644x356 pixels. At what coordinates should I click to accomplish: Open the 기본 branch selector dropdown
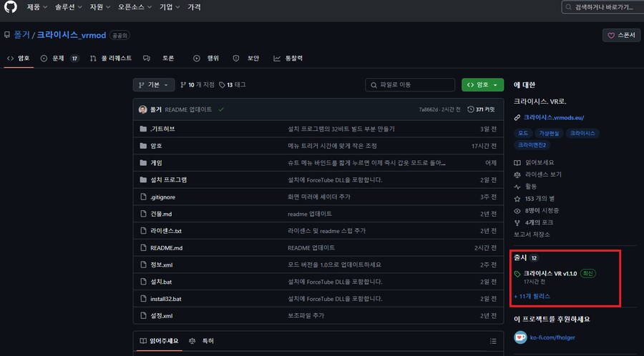coord(154,85)
